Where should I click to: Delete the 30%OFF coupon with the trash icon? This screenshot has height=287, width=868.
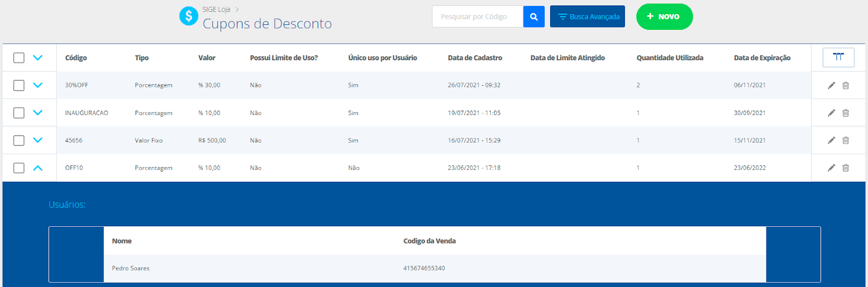coord(845,85)
